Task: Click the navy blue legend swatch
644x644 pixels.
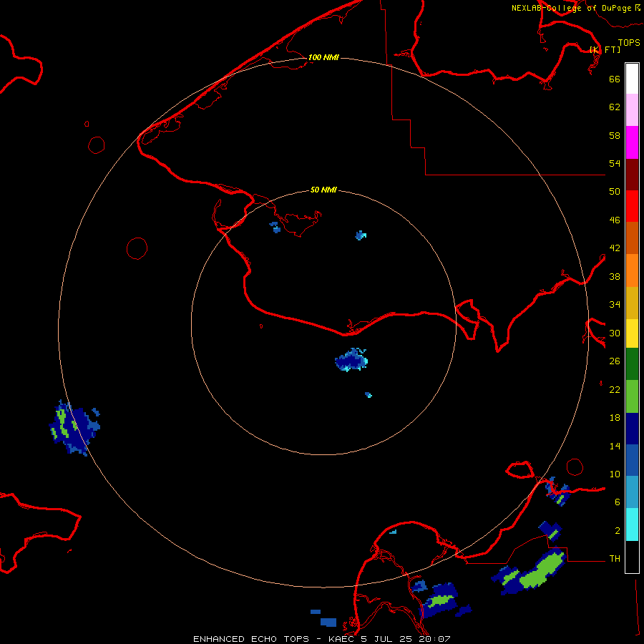Action: point(632,429)
